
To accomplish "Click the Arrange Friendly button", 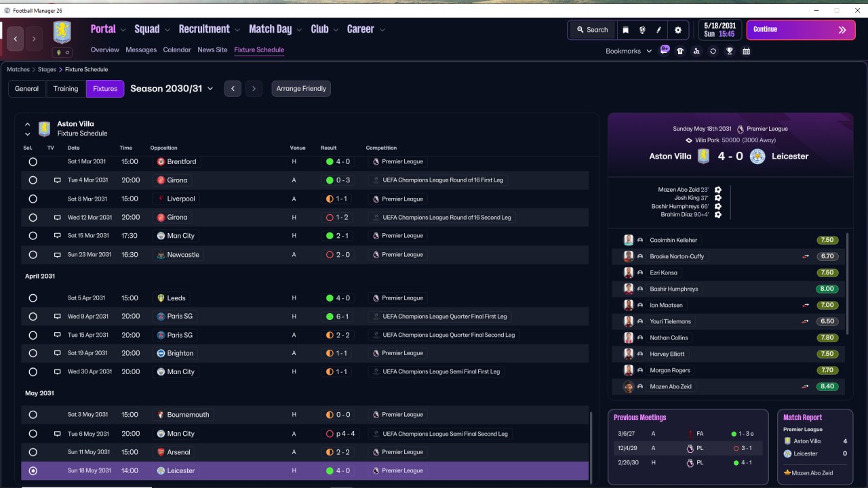I will pos(301,89).
